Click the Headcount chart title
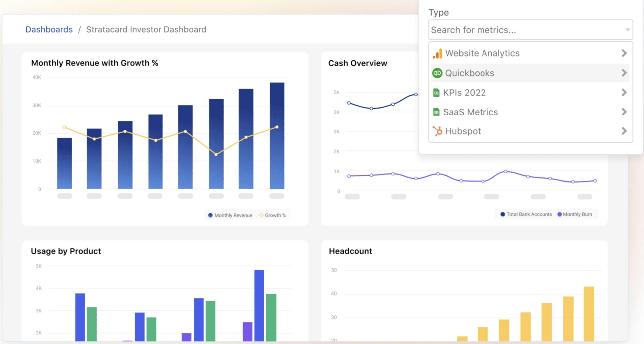The height and width of the screenshot is (344, 644). [350, 251]
